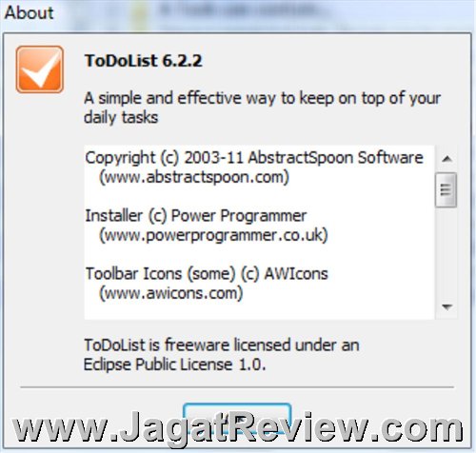The height and width of the screenshot is (453, 476).
Task: Click the credits scrollbar down arrow
Action: coord(446,306)
